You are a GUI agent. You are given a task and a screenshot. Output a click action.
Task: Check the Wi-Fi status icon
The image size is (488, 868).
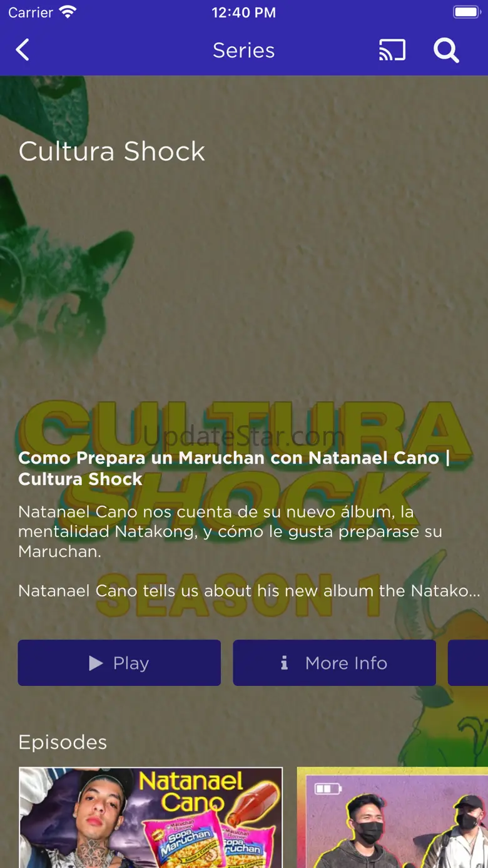click(x=67, y=12)
